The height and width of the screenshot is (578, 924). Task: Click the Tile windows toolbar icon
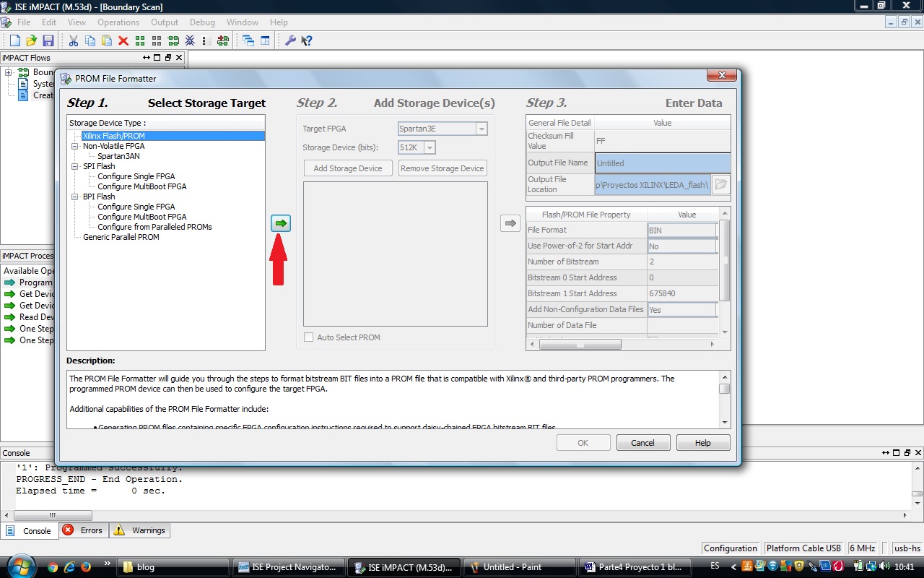pos(265,40)
